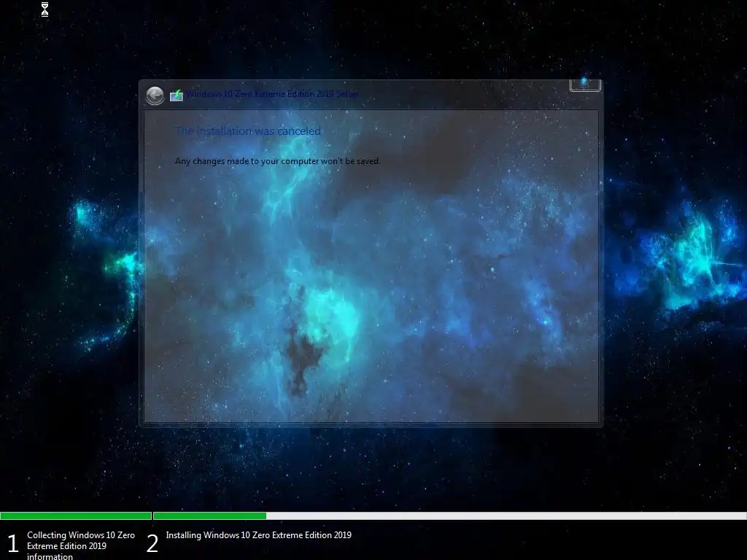Click the step 2 installation progress bar

[449, 516]
